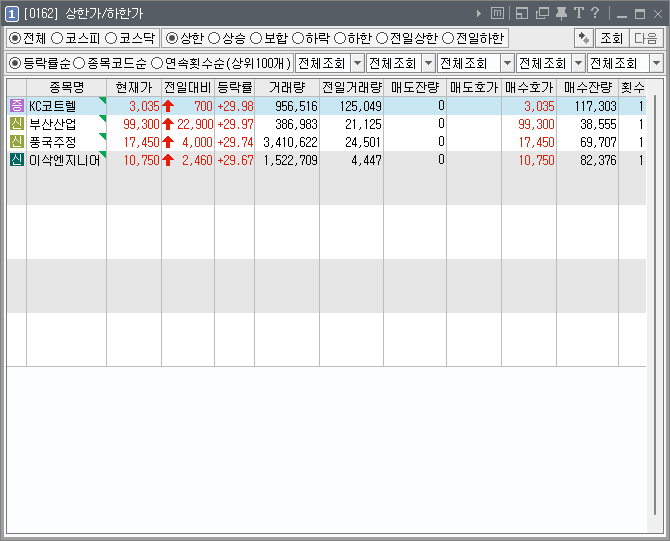Sort by 종목코드순 radio option
This screenshot has height=541, width=670.
click(79, 64)
